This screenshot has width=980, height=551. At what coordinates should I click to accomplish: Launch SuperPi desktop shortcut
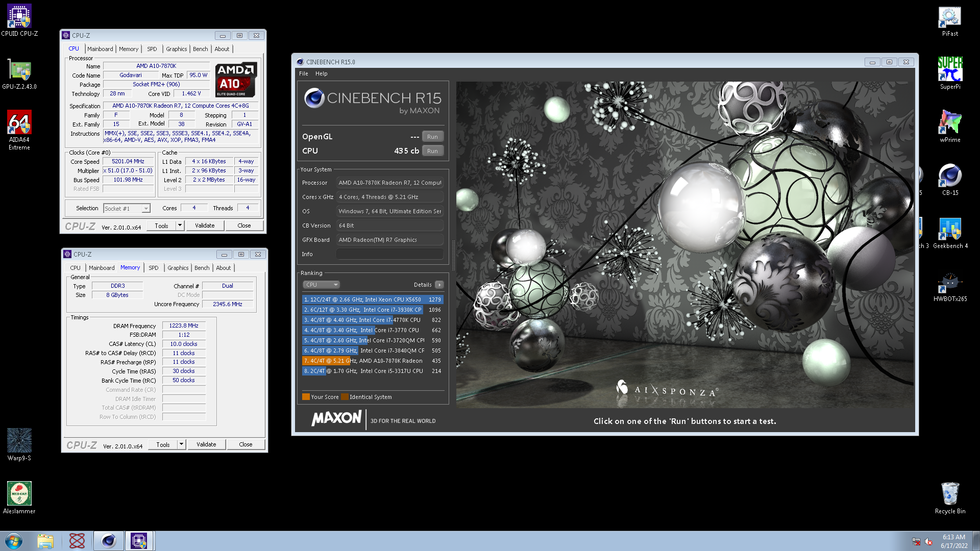point(950,73)
